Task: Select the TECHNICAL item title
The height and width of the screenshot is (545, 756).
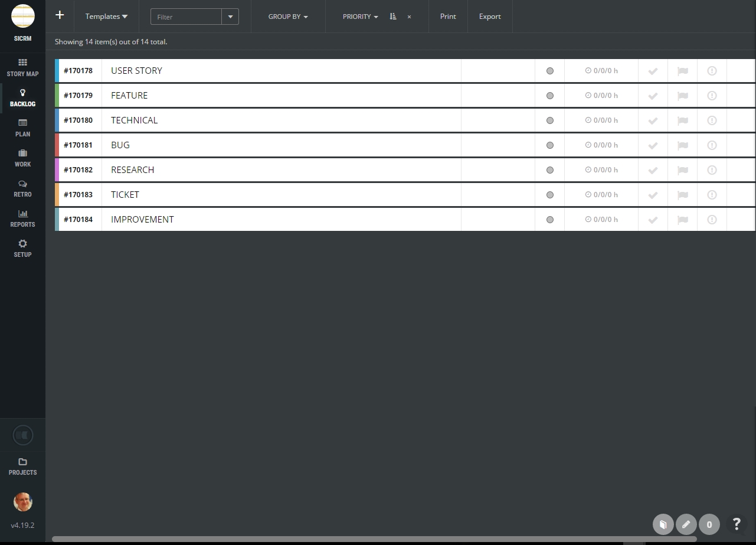Action: point(134,120)
